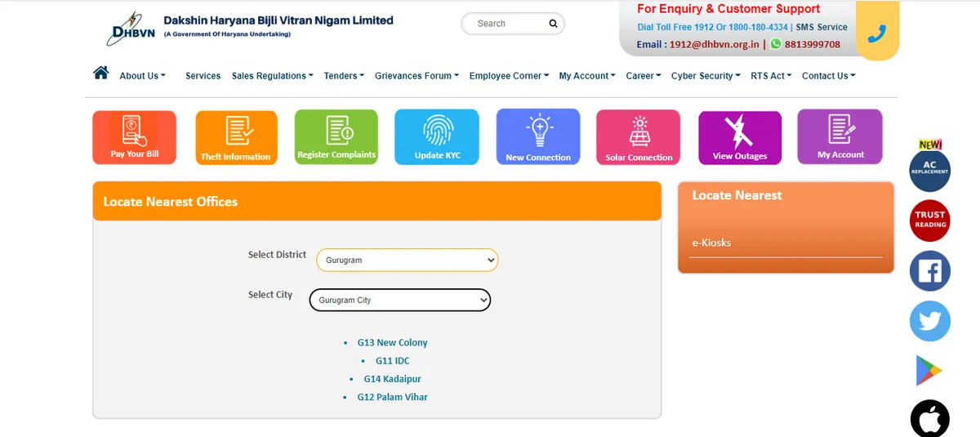Click into the Search input field

pos(508,24)
